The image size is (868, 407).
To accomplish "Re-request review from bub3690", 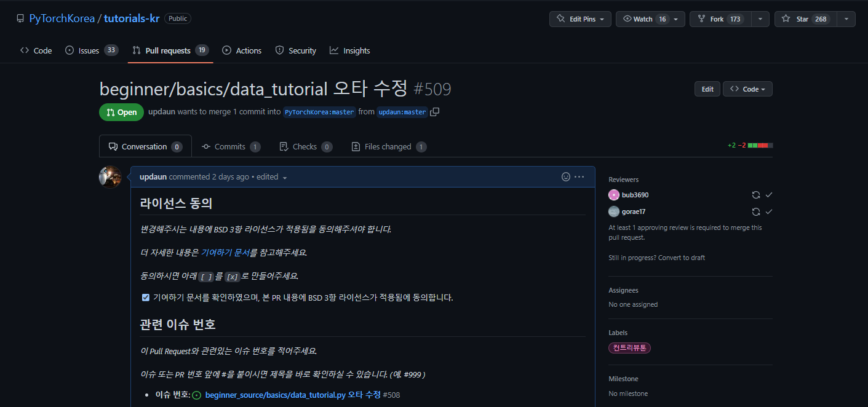I will tap(756, 195).
